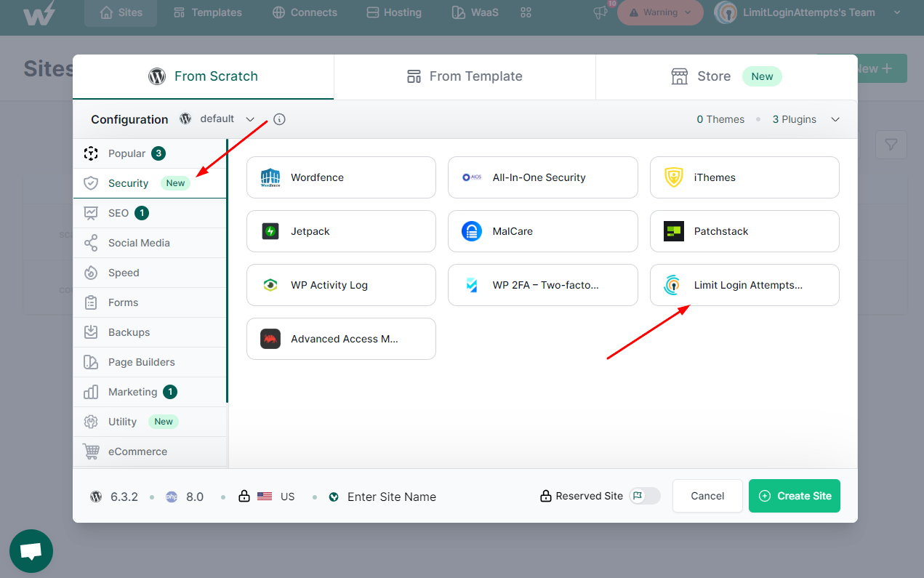This screenshot has height=578, width=924.
Task: Expand the Warning dropdown
Action: 660,12
